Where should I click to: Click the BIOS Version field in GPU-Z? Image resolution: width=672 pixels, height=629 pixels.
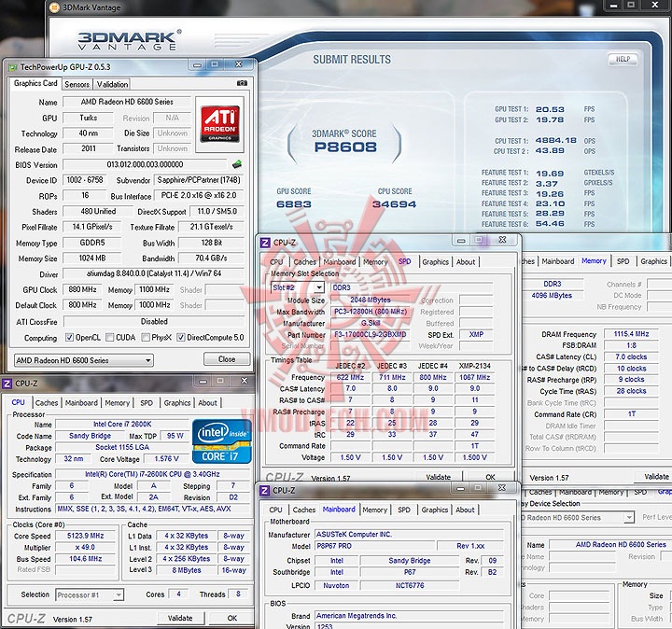click(x=145, y=164)
